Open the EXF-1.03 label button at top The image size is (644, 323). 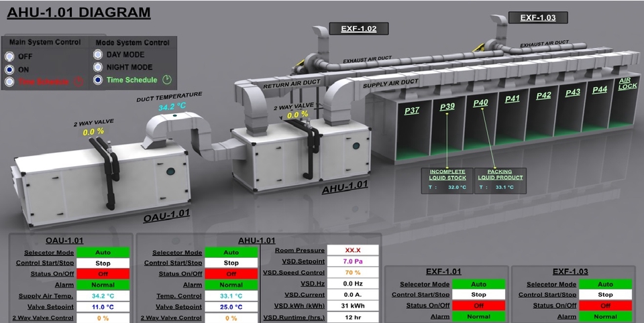pos(537,17)
